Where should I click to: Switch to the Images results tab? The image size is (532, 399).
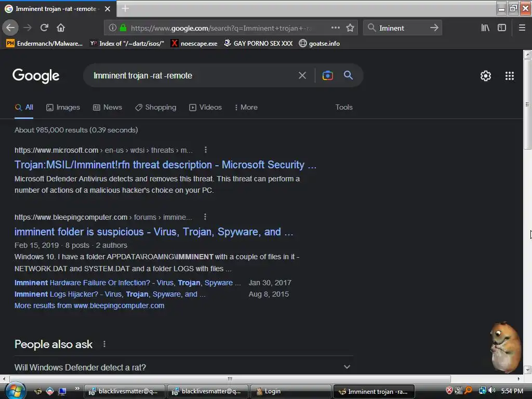coord(63,107)
